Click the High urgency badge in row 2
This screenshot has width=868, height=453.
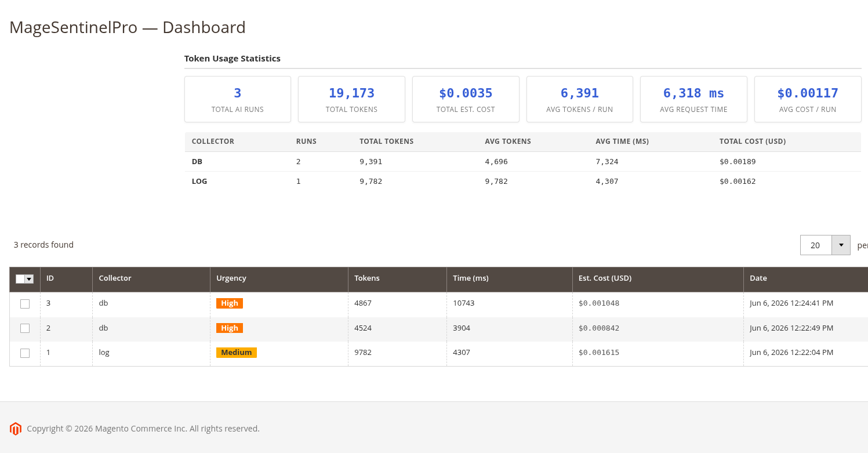point(230,328)
